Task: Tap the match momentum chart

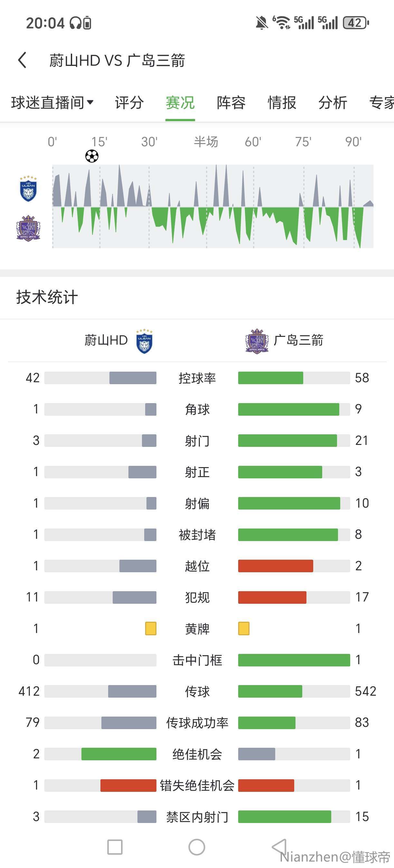Action: point(212,206)
